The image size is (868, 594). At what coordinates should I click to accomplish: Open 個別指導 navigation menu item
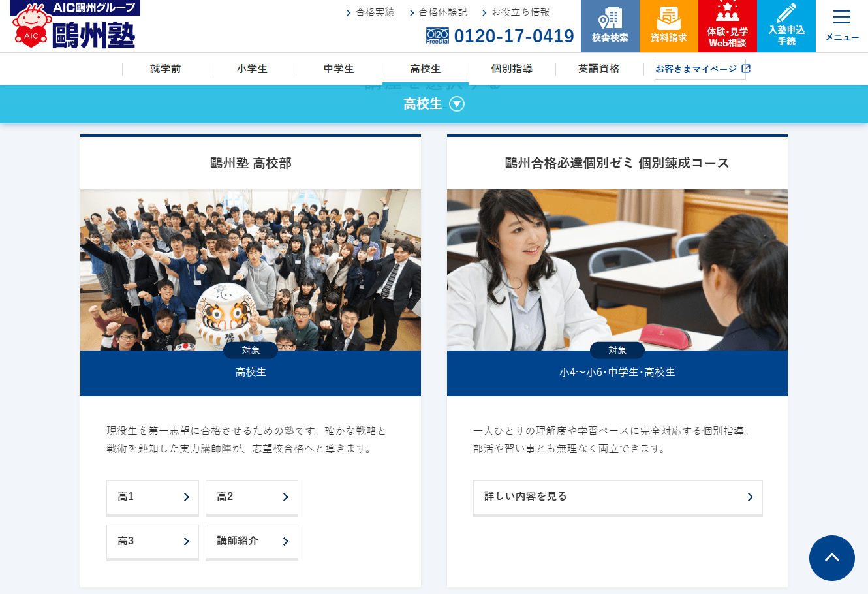[512, 69]
